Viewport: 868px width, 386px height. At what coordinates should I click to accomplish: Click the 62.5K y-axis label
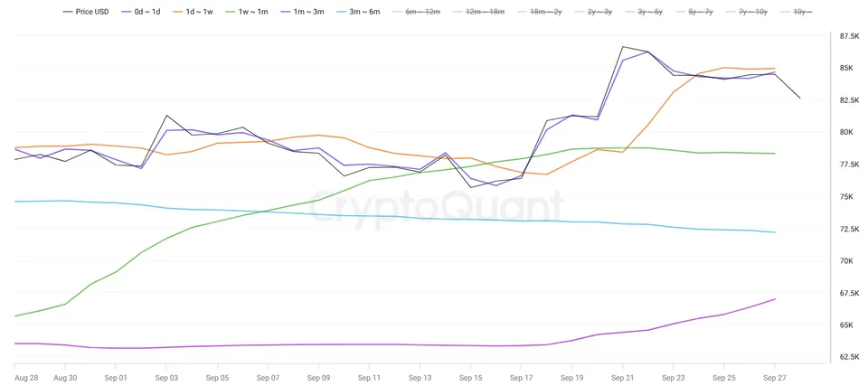[x=849, y=357]
